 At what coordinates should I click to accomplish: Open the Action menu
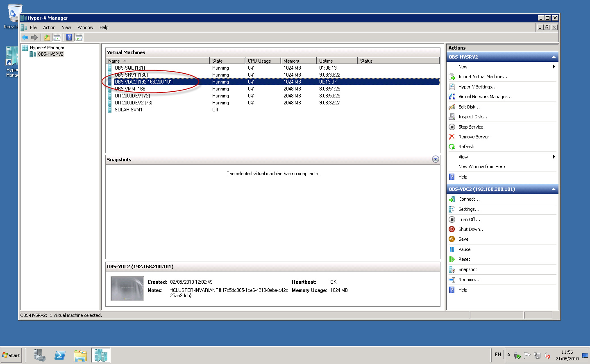(x=49, y=27)
